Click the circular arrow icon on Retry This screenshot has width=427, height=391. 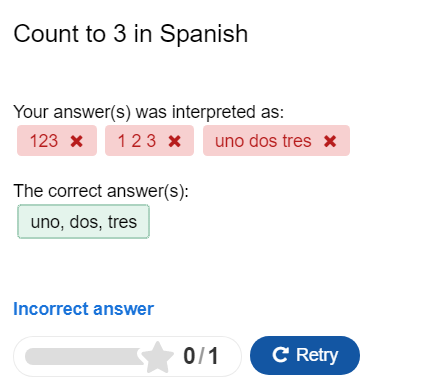[280, 355]
